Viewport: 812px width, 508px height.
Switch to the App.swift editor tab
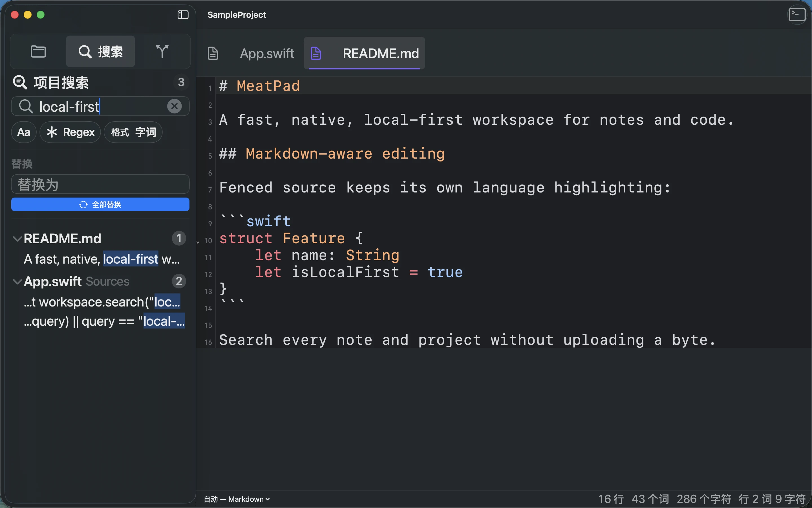267,53
